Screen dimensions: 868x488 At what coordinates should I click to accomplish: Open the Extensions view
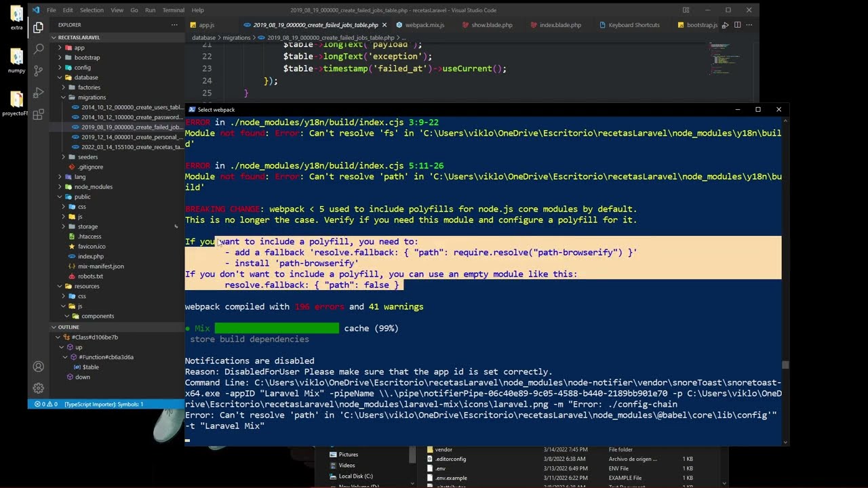38,115
